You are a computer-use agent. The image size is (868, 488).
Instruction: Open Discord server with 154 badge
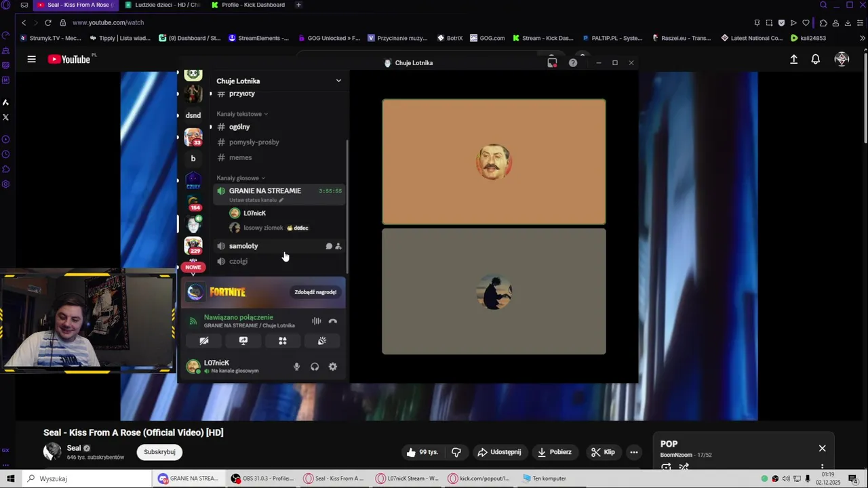click(x=193, y=202)
